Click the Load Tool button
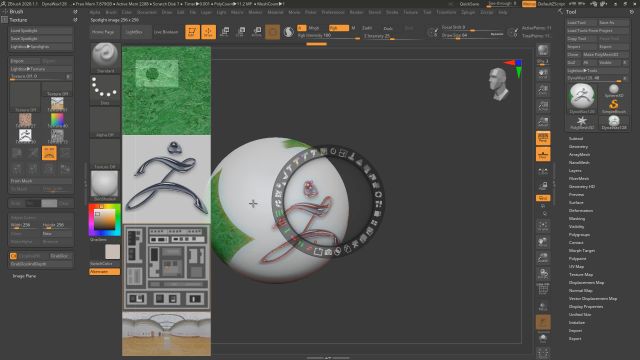This screenshot has height=360, width=640. point(582,23)
